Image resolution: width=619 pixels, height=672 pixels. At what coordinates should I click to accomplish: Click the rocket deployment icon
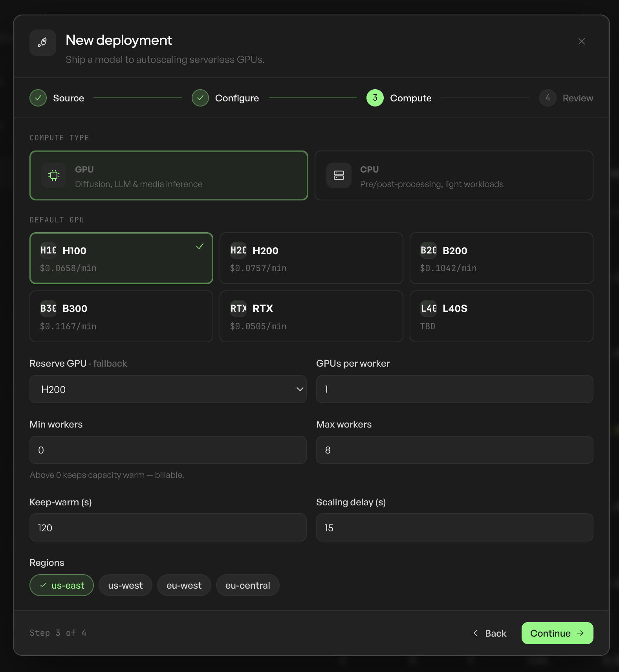(42, 42)
